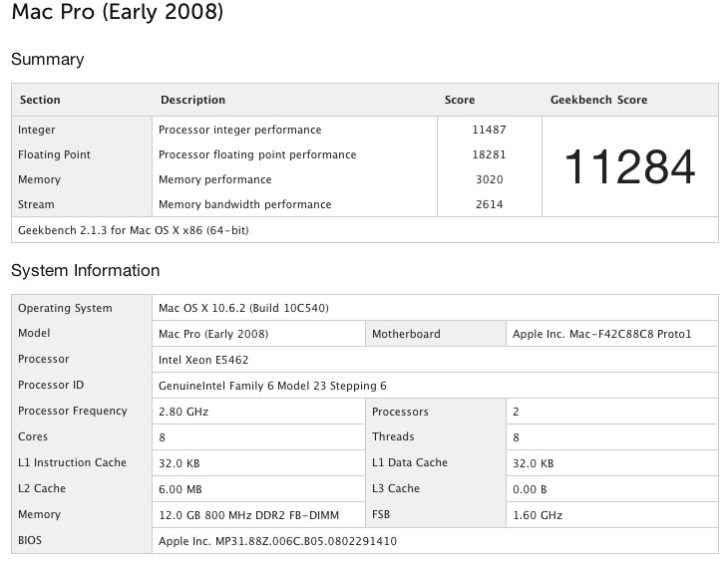Click the 'Section' column header
This screenshot has width=728, height=562.
click(40, 100)
